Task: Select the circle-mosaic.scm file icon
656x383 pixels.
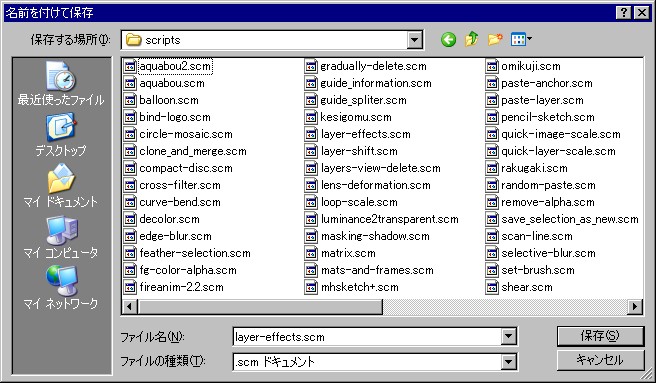Action: pyautogui.click(x=130, y=134)
